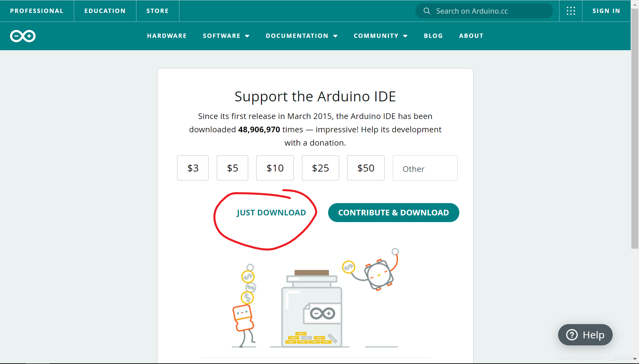Click the vertical page scrollbar thumb
The image size is (639, 364).
pyautogui.click(x=635, y=128)
